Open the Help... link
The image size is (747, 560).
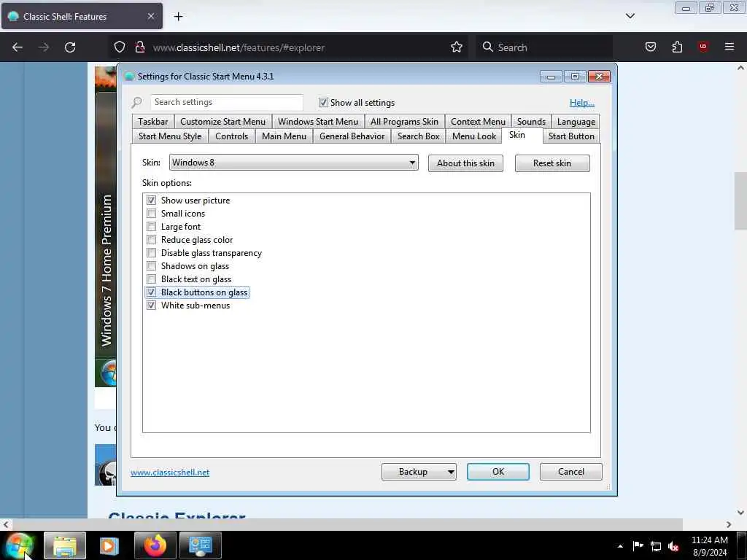581,102
